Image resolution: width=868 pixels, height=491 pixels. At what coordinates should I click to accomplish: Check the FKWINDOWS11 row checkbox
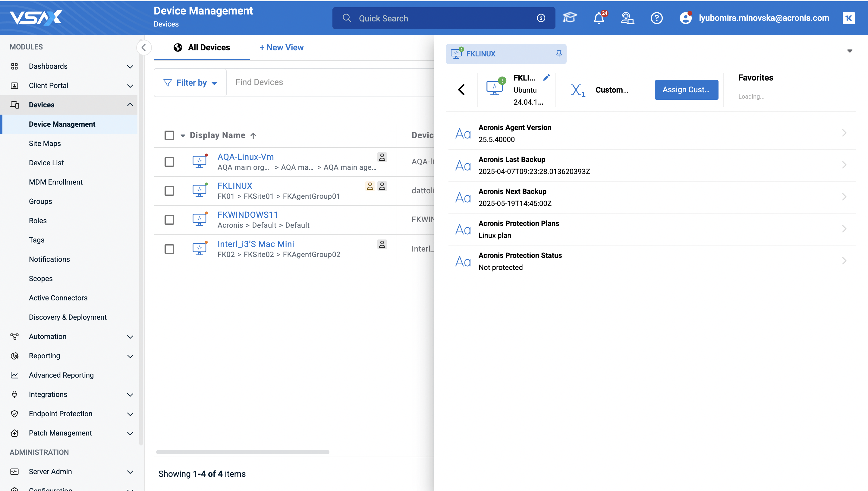(169, 220)
